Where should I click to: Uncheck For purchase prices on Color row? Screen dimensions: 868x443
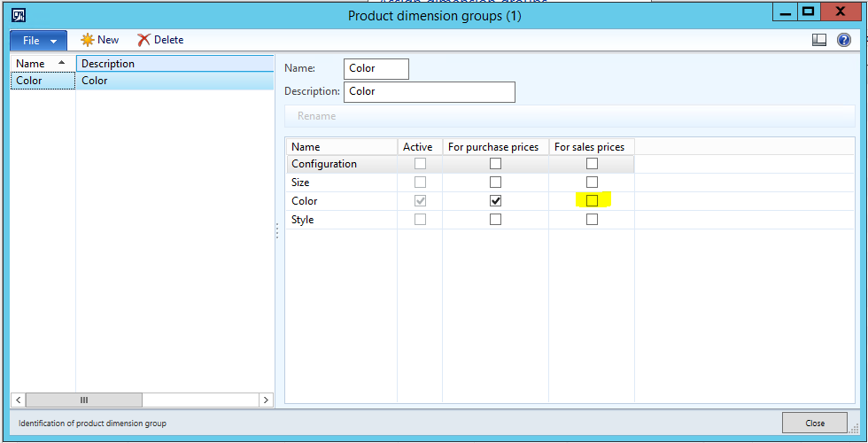495,201
